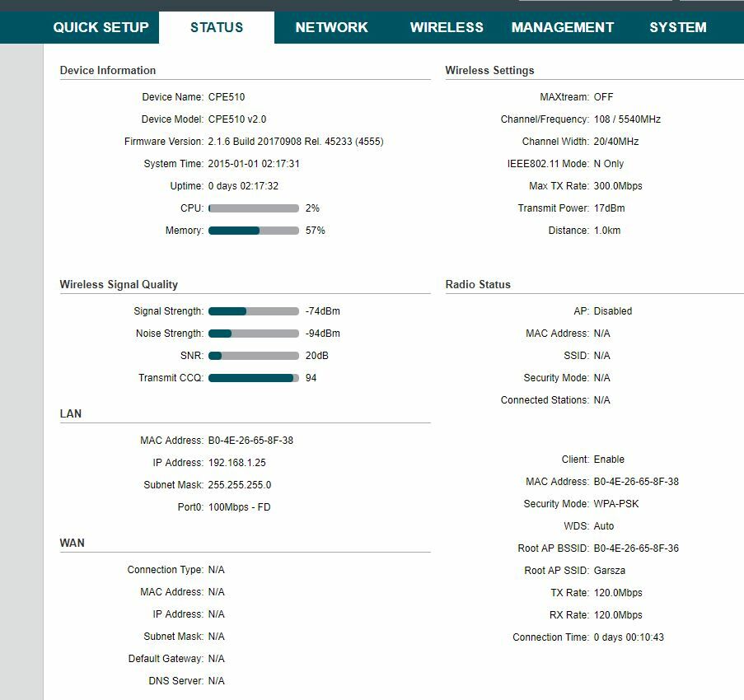Screen dimensions: 744x700
Task: Click WAN DNS Server N/A value
Action: (217, 682)
